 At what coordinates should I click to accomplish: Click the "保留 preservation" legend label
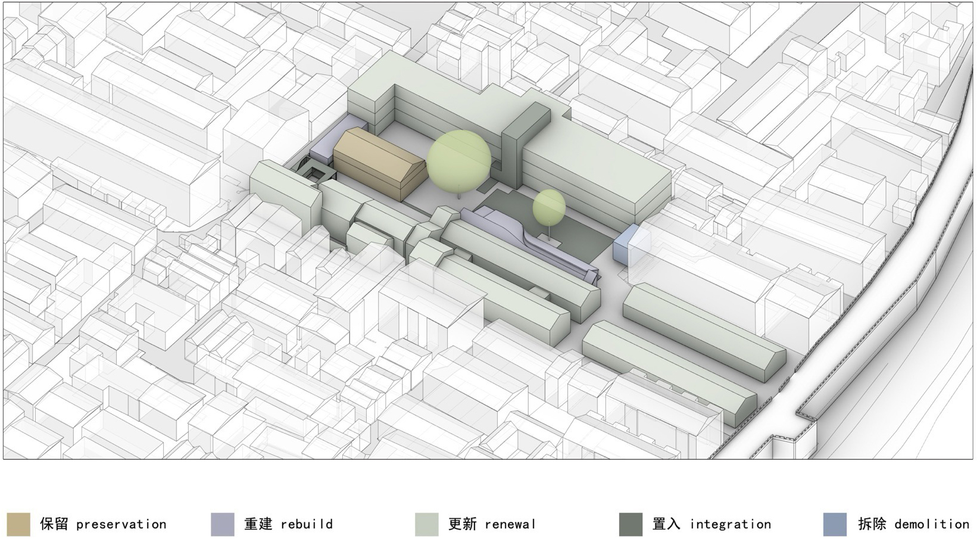[x=103, y=524]
